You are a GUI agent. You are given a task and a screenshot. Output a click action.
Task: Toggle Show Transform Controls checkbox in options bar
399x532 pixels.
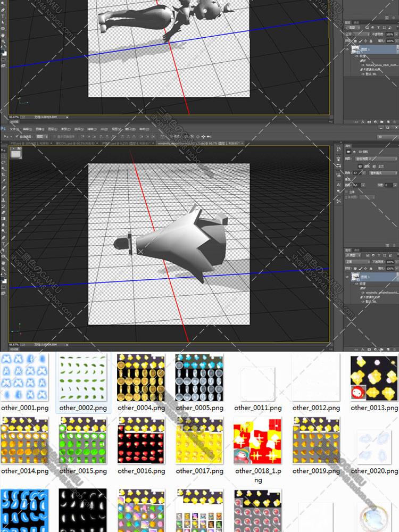tap(54, 136)
